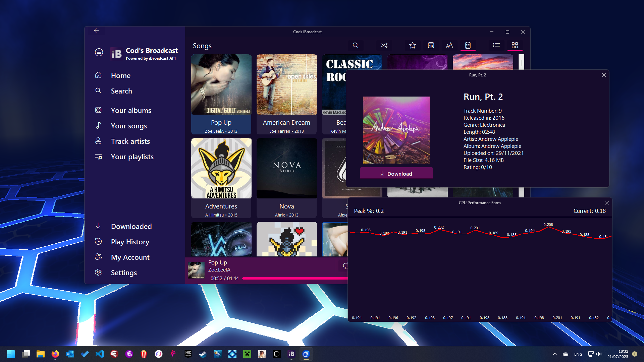Click the search magnifier icon in Songs toolbar
This screenshot has width=644, height=362.
356,45
